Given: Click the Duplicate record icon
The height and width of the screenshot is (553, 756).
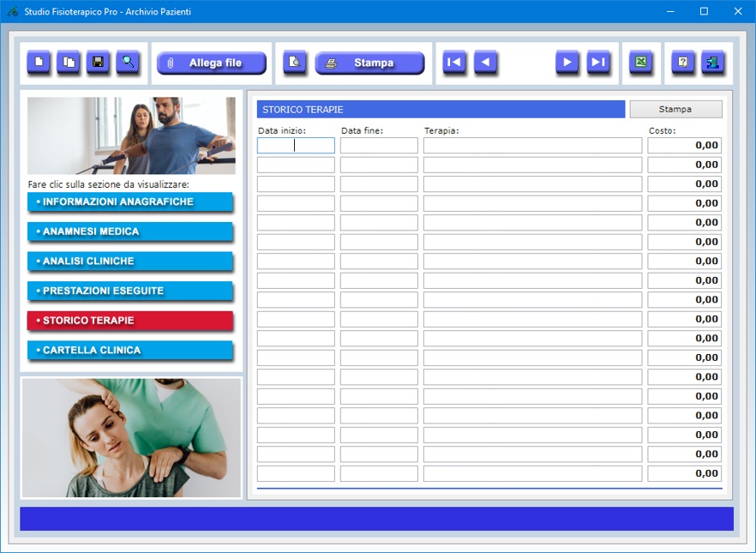Looking at the screenshot, I should pyautogui.click(x=69, y=63).
